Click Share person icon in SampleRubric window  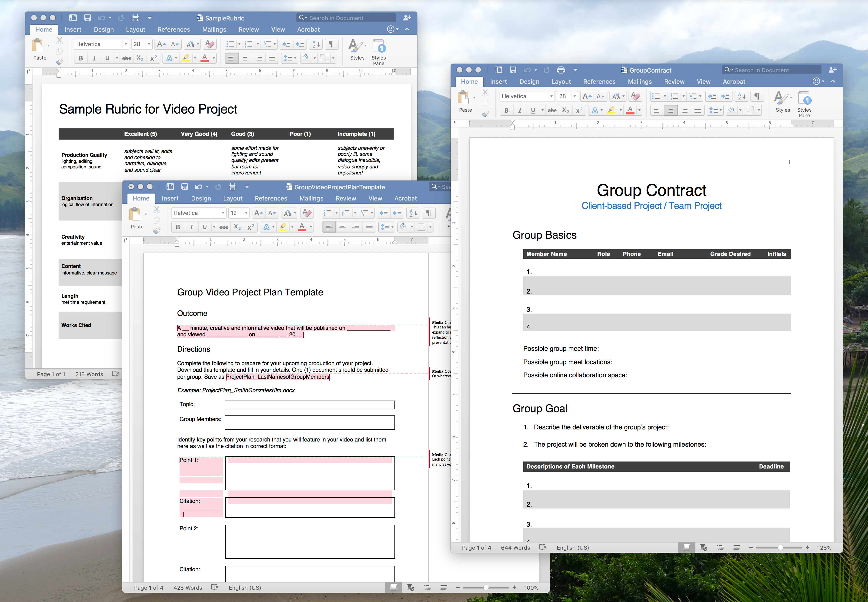(x=407, y=18)
